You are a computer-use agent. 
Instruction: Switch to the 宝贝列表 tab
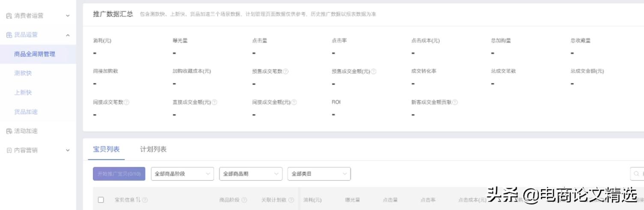pos(106,149)
